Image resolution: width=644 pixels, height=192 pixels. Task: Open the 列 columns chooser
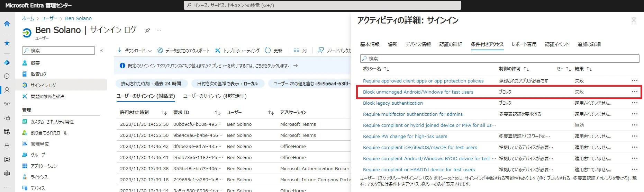(x=300, y=51)
